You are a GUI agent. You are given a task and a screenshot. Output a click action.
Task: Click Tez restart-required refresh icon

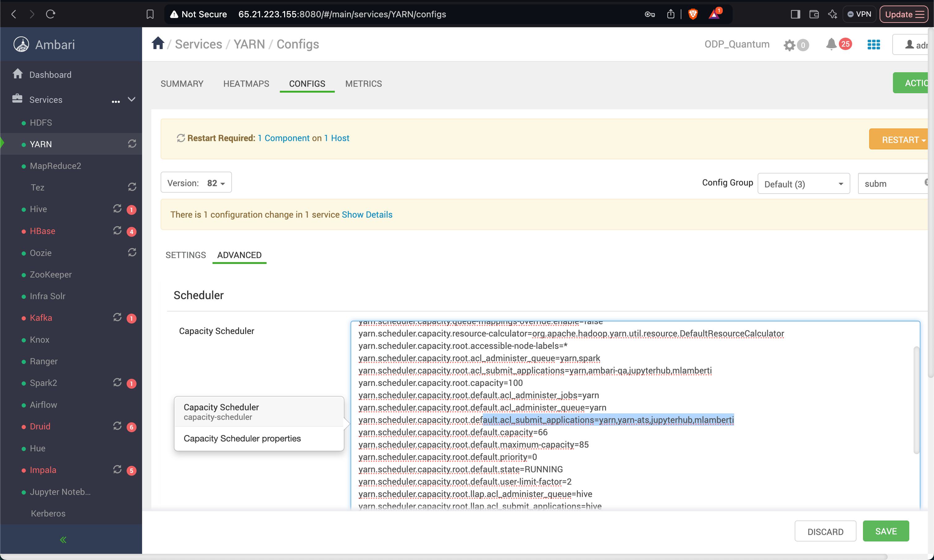tap(132, 187)
